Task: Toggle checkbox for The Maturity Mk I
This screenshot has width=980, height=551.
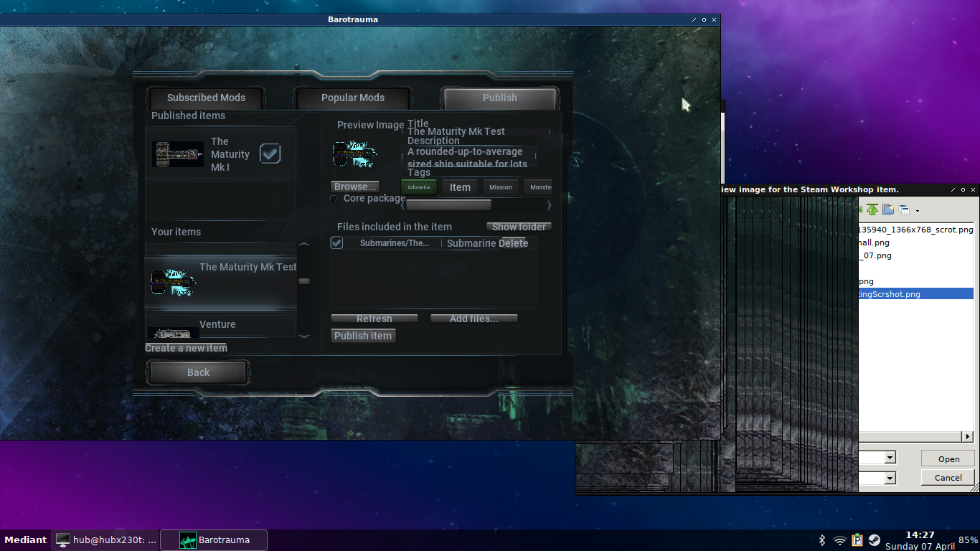Action: pyautogui.click(x=270, y=153)
